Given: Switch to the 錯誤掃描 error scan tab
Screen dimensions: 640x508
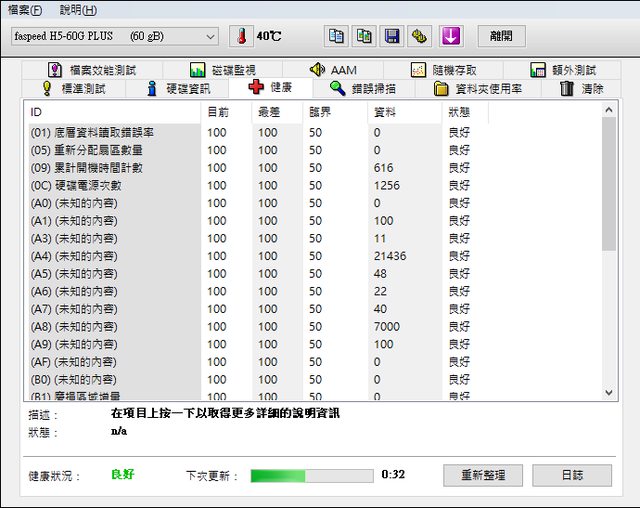Looking at the screenshot, I should (x=362, y=88).
